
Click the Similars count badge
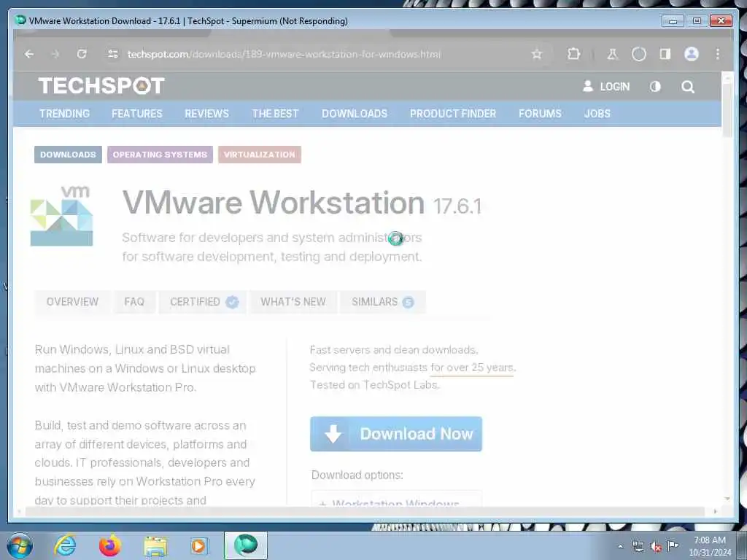coord(408,302)
